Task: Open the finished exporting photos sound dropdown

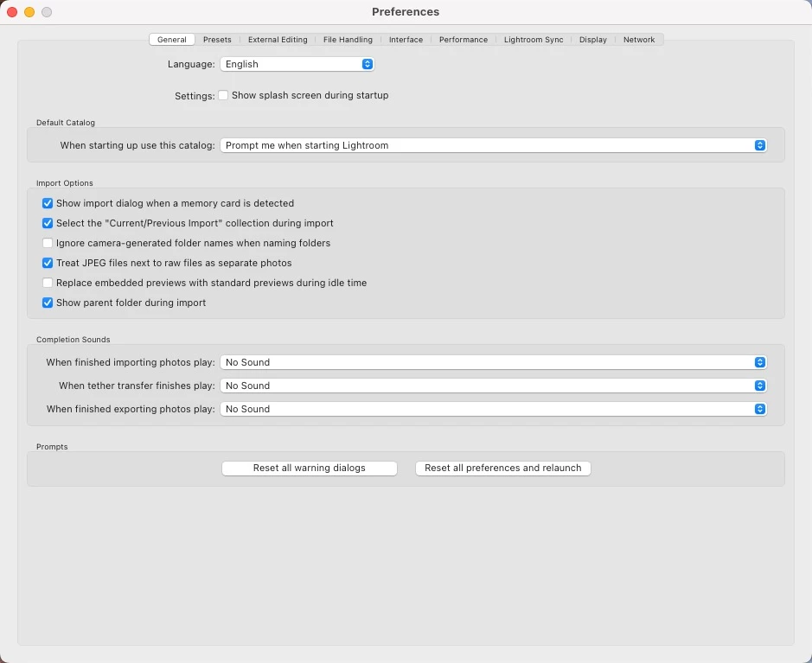Action: pyautogui.click(x=493, y=409)
